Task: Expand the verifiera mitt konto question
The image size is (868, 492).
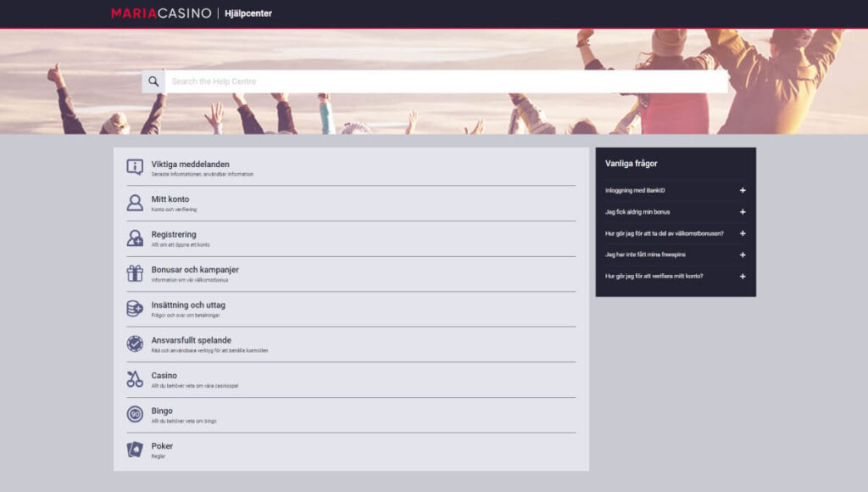Action: tap(743, 277)
